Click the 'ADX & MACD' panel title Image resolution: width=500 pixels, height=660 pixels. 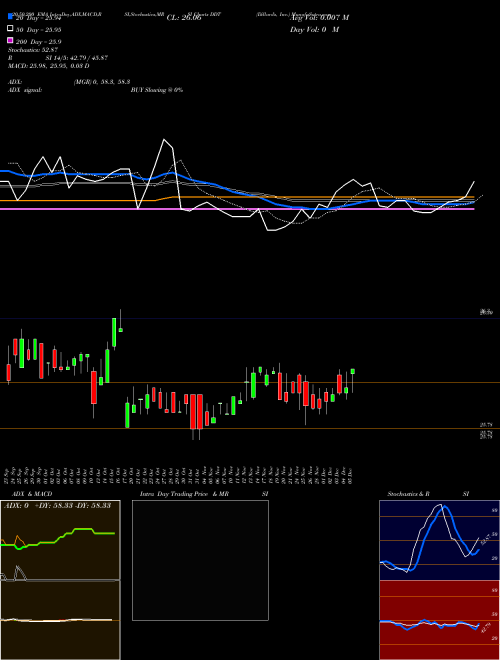(x=32, y=494)
